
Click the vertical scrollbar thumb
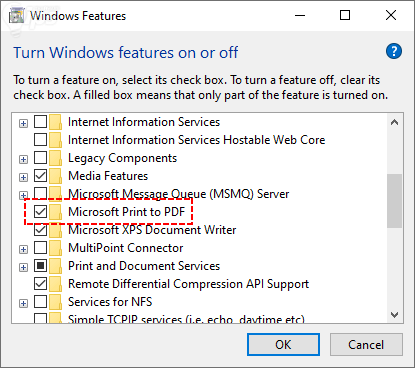click(395, 201)
